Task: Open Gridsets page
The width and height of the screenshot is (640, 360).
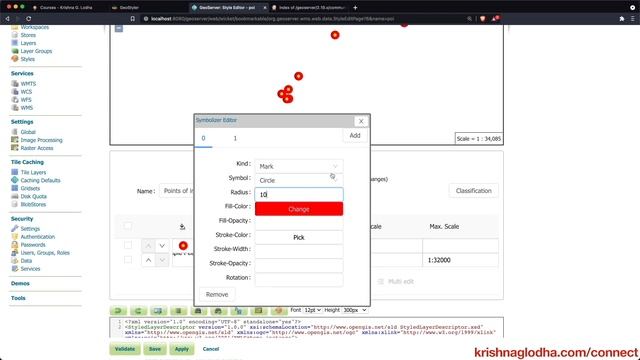Action: (30, 189)
